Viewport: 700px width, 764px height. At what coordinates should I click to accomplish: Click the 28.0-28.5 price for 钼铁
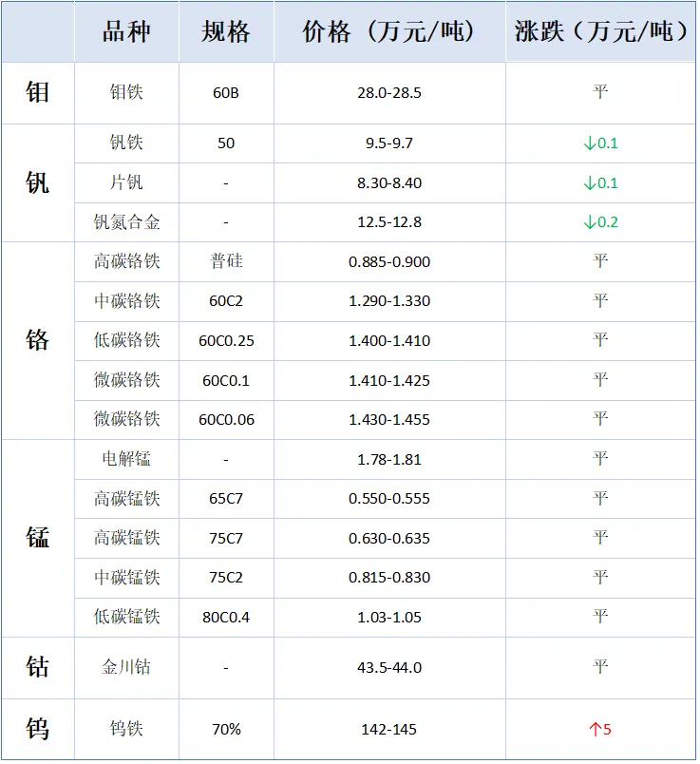(388, 93)
